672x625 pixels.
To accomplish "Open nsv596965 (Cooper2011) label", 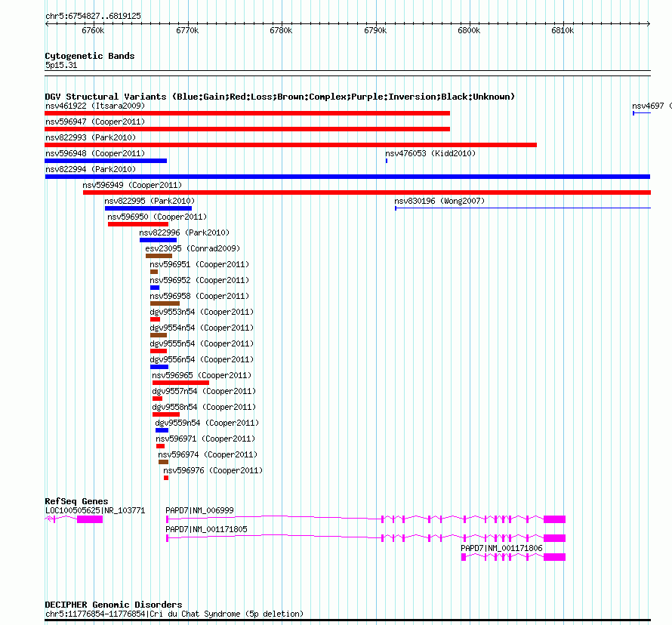I will click(x=202, y=375).
